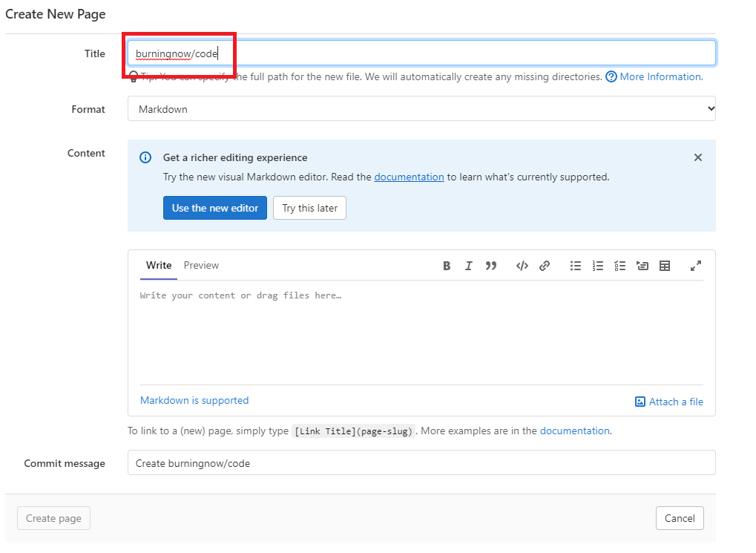Image resolution: width=756 pixels, height=553 pixels.
Task: Cancel the new page creation
Action: 680,518
